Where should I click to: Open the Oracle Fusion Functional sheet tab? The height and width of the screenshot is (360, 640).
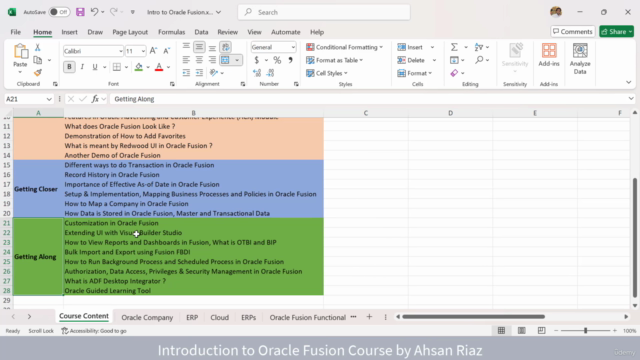pos(307,317)
